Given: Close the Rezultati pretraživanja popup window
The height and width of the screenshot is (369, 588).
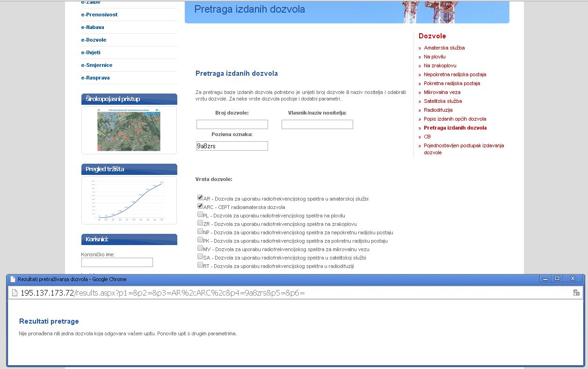Looking at the screenshot, I should [x=572, y=279].
